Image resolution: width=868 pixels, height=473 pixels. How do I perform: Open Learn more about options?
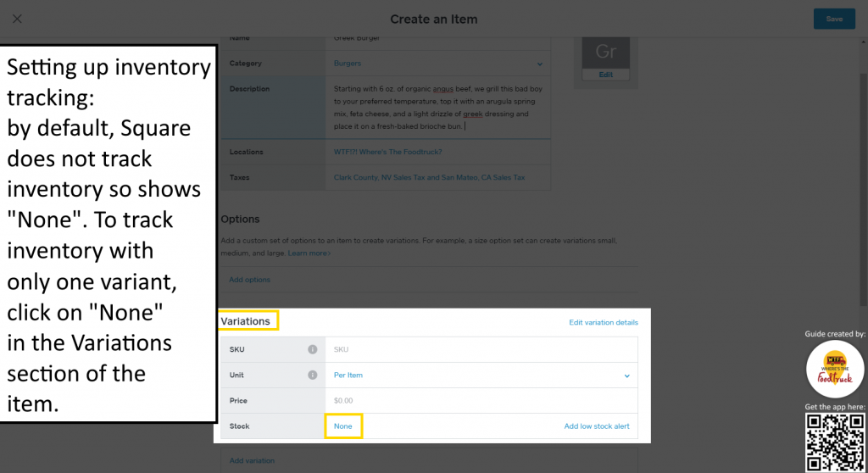tap(309, 253)
